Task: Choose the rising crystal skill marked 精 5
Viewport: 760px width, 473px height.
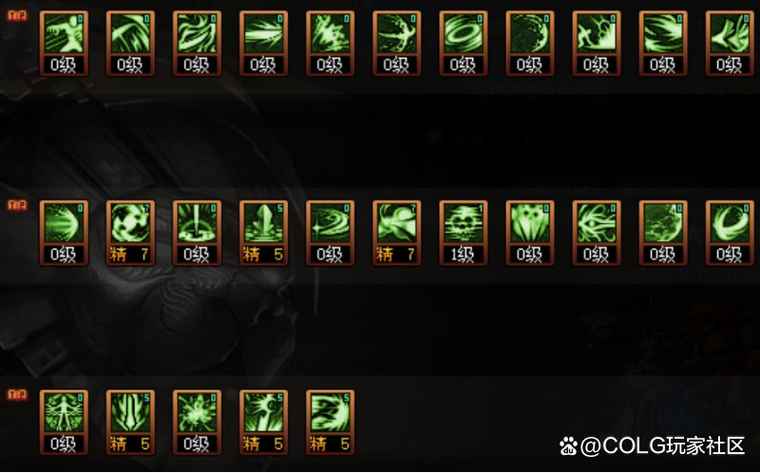Action: 264,233
